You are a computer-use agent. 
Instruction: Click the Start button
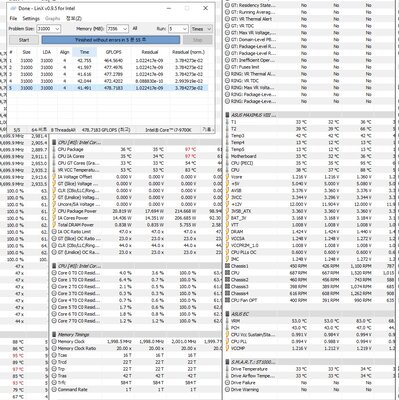(24, 40)
